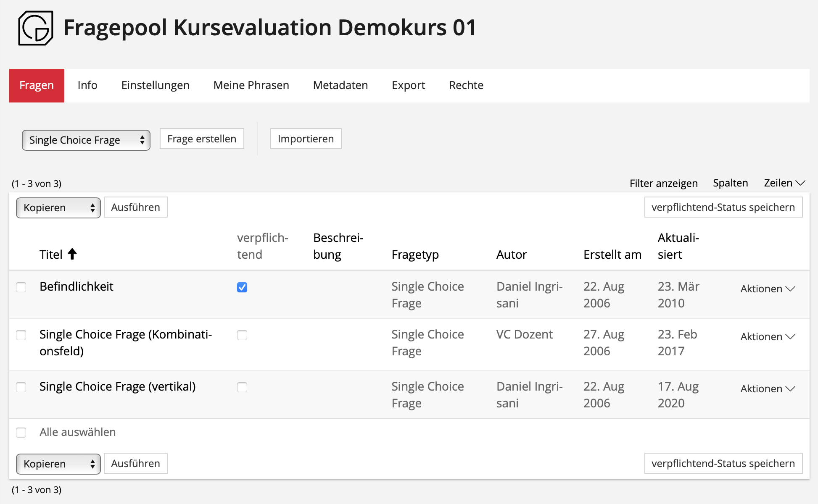
Task: Click the Titel sort arrow icon
Action: 72,254
